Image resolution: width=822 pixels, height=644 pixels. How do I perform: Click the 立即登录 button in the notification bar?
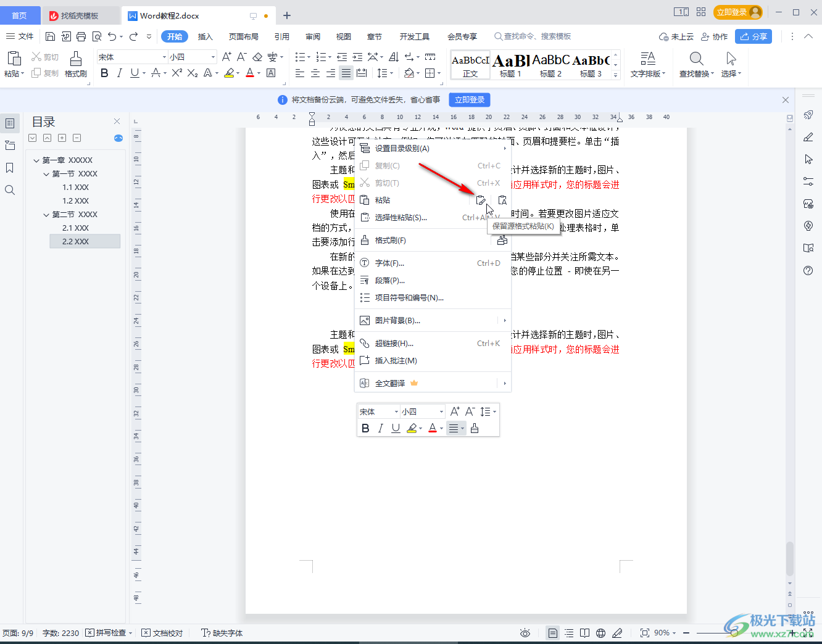pyautogui.click(x=470, y=99)
